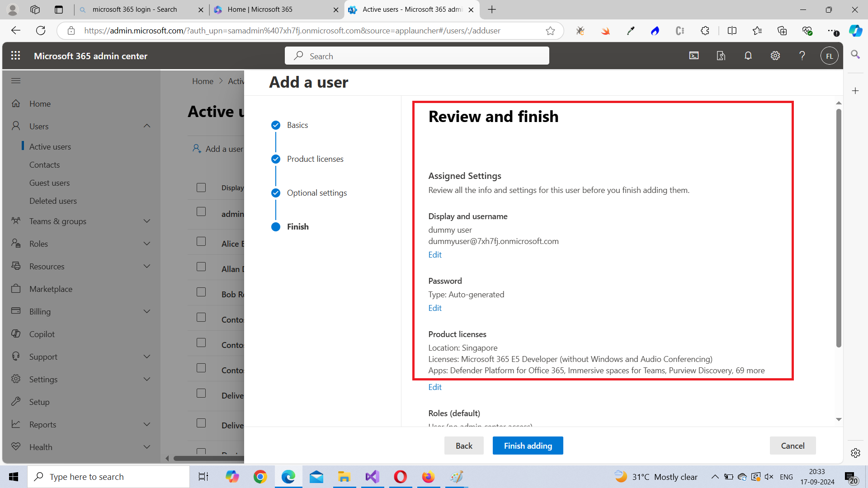
Task: Refresh the page with reload icon
Action: pos(41,30)
